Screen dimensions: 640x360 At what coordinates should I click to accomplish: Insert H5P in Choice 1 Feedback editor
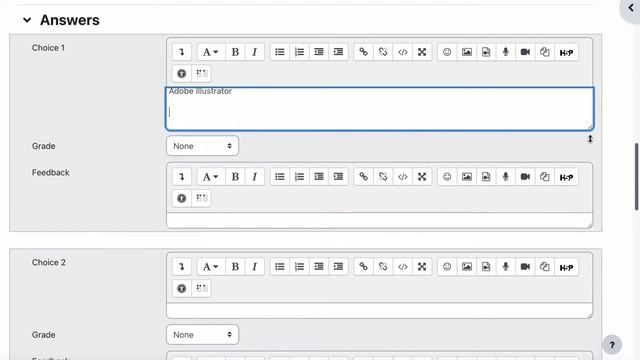tap(567, 177)
